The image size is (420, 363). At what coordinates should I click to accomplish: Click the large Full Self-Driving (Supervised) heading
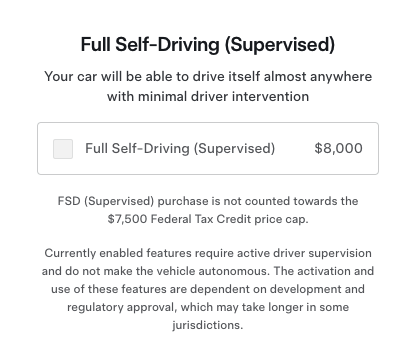coord(208,45)
